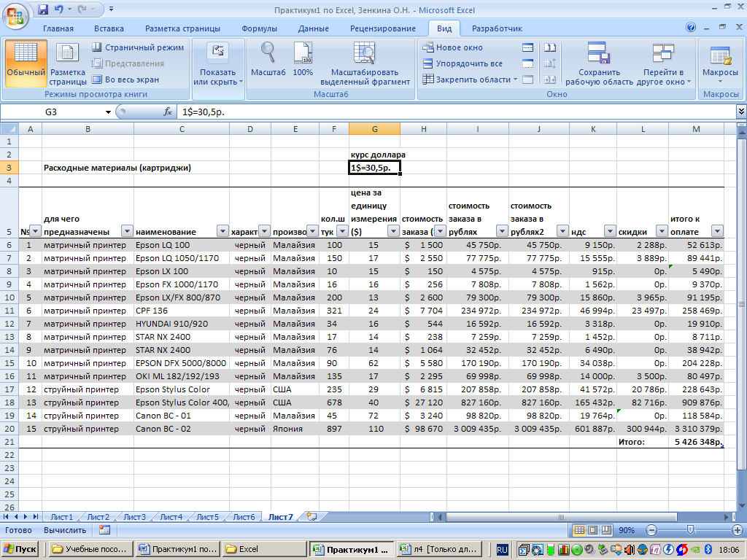Viewport: 747px width, 560px height.
Task: Switch to Учебные посо... folder in the taskbar
Action: click(x=90, y=549)
